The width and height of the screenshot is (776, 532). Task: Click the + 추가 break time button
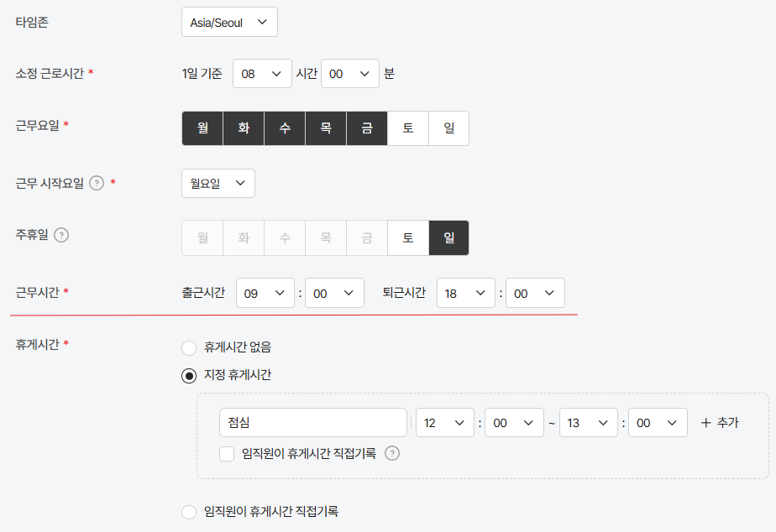tap(720, 423)
